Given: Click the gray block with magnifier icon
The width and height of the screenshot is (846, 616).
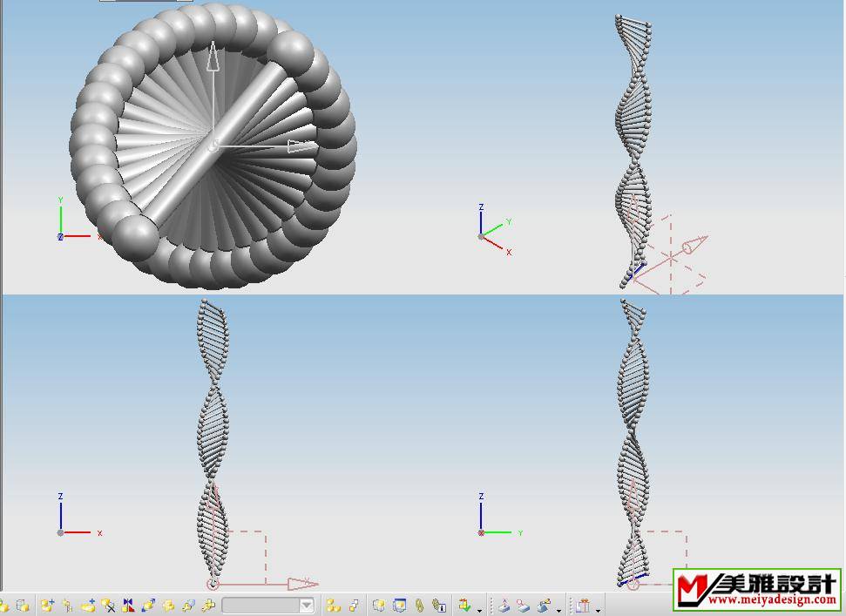Looking at the screenshot, I should coord(524,606).
